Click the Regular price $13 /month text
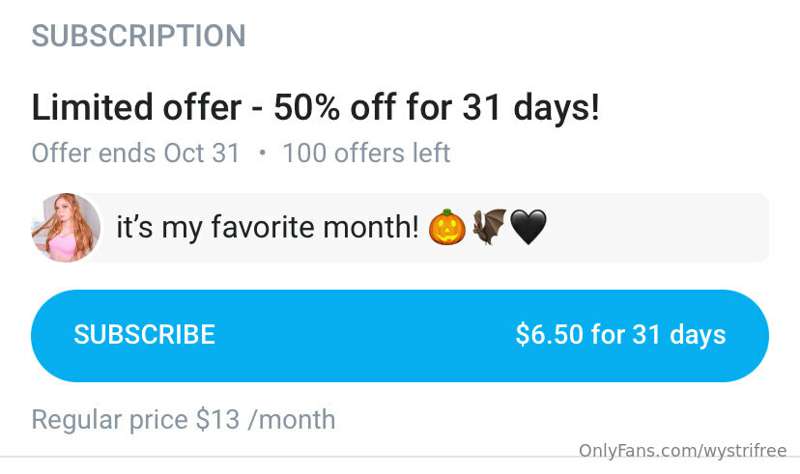Screen dimensions: 800x474 [184, 420]
